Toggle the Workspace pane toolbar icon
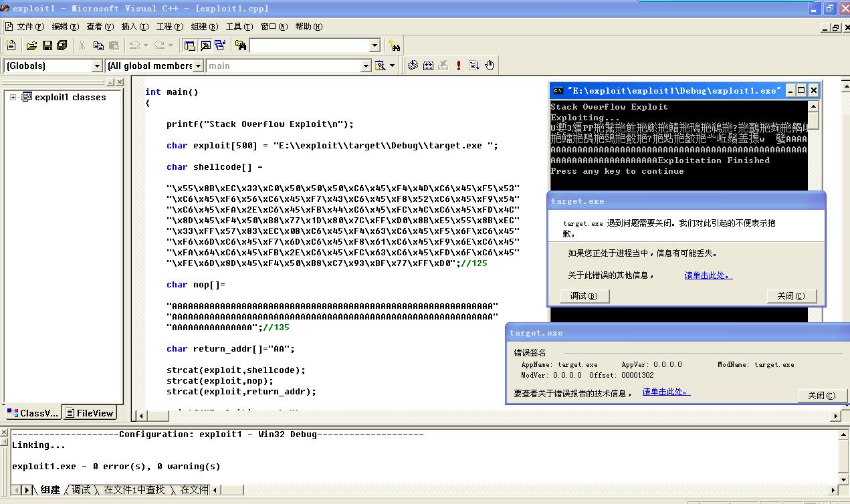Image resolution: width=850 pixels, height=504 pixels. click(x=189, y=45)
